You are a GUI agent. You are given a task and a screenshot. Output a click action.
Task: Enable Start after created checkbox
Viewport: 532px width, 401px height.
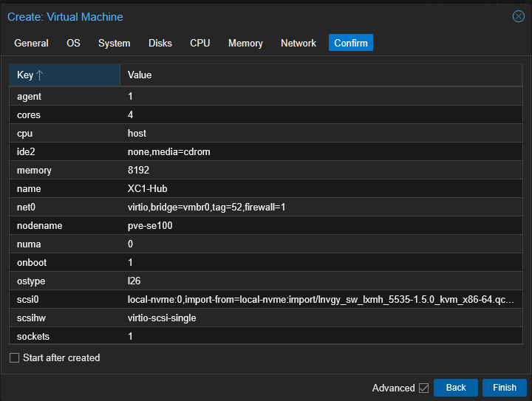[15, 358]
